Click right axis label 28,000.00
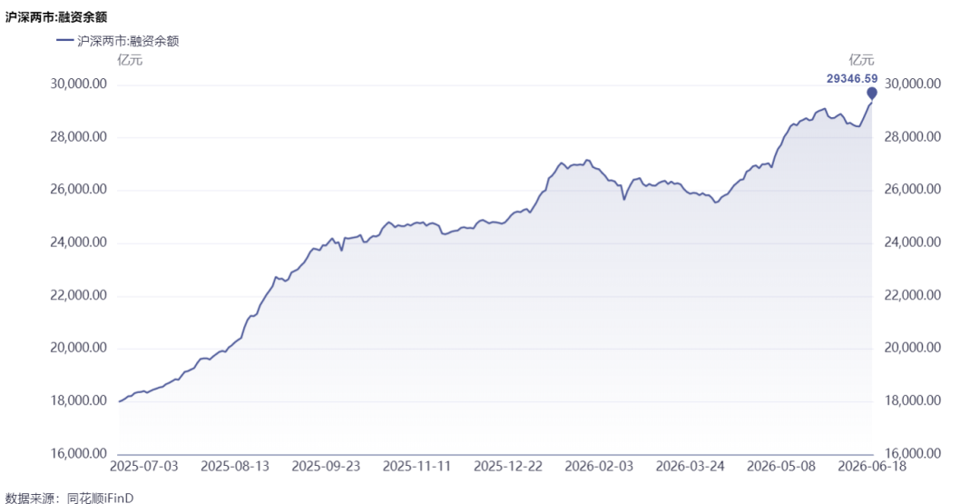This screenshot has width=980, height=504. (913, 136)
